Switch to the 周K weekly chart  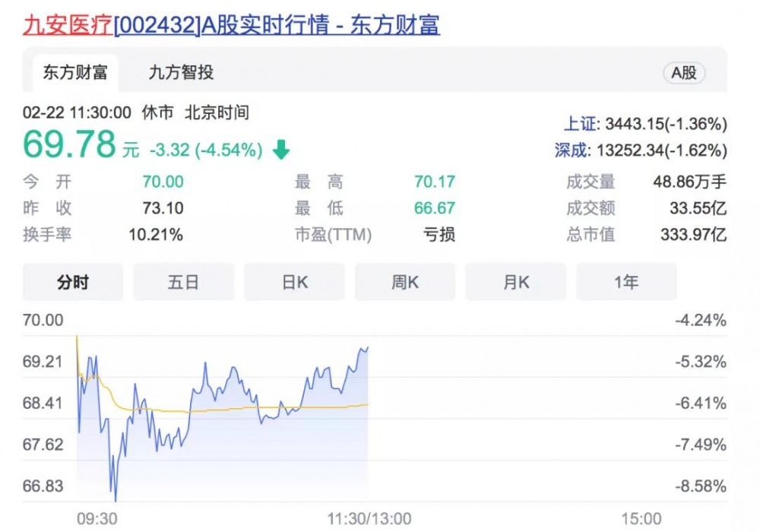click(405, 281)
